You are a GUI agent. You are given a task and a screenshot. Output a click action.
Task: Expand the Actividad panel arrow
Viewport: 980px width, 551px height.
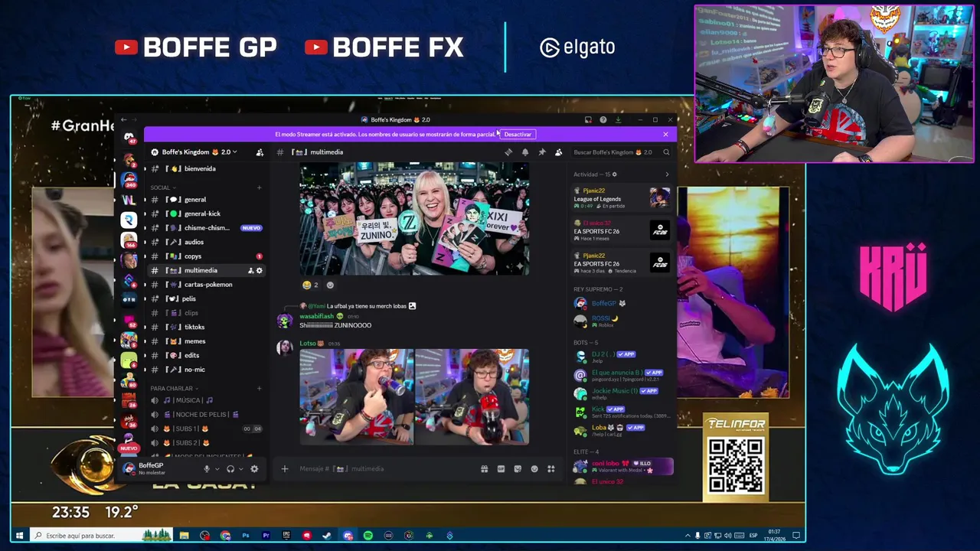666,174
